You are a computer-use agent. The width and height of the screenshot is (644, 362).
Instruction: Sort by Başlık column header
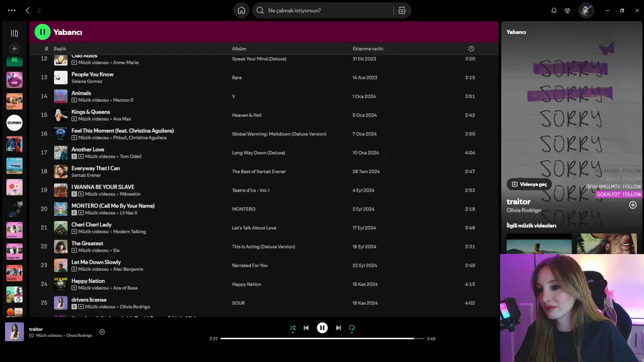pyautogui.click(x=60, y=49)
